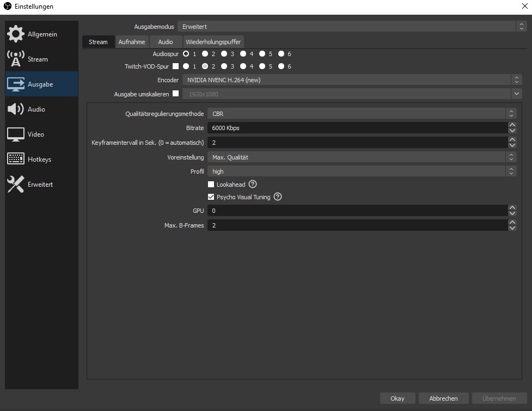Open the Profil high dropdown

pos(362,171)
